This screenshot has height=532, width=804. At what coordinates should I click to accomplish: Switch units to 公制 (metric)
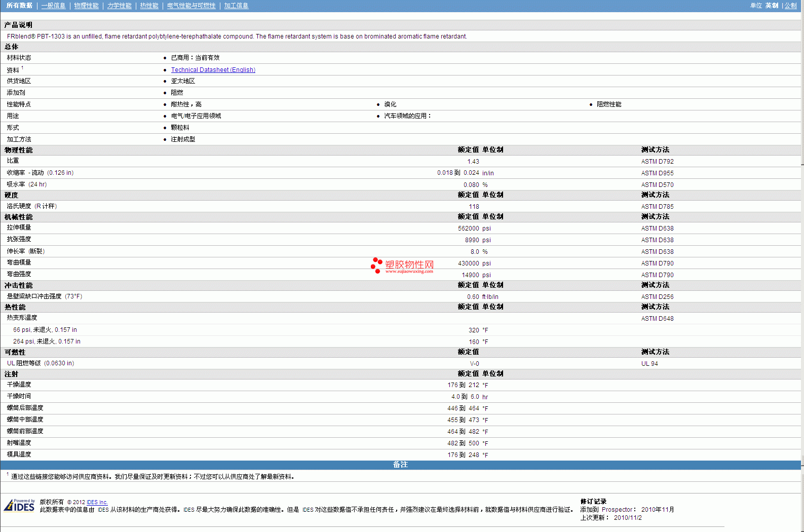[x=790, y=6]
